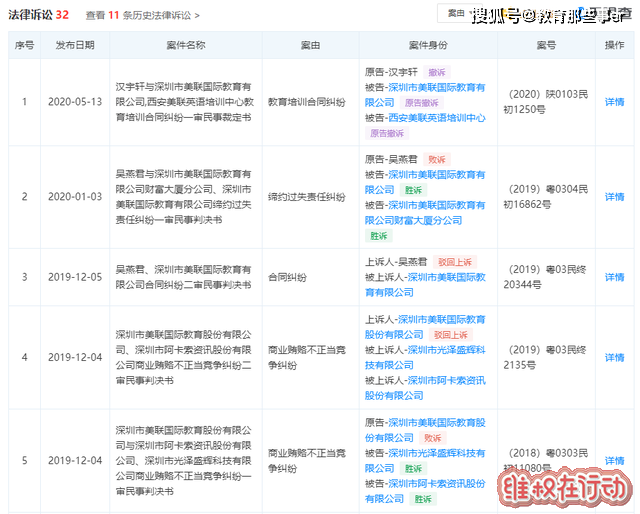Select the 发布日期 column header

(75, 45)
